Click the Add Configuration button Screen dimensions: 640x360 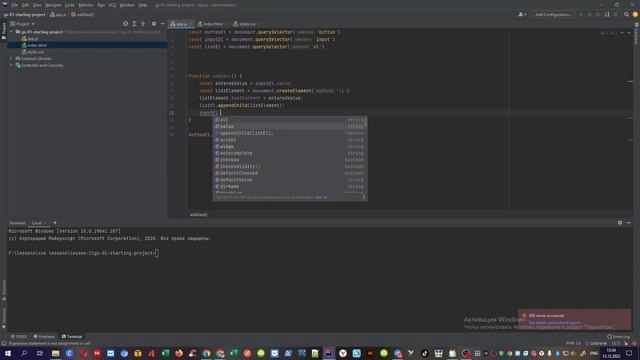tap(553, 14)
